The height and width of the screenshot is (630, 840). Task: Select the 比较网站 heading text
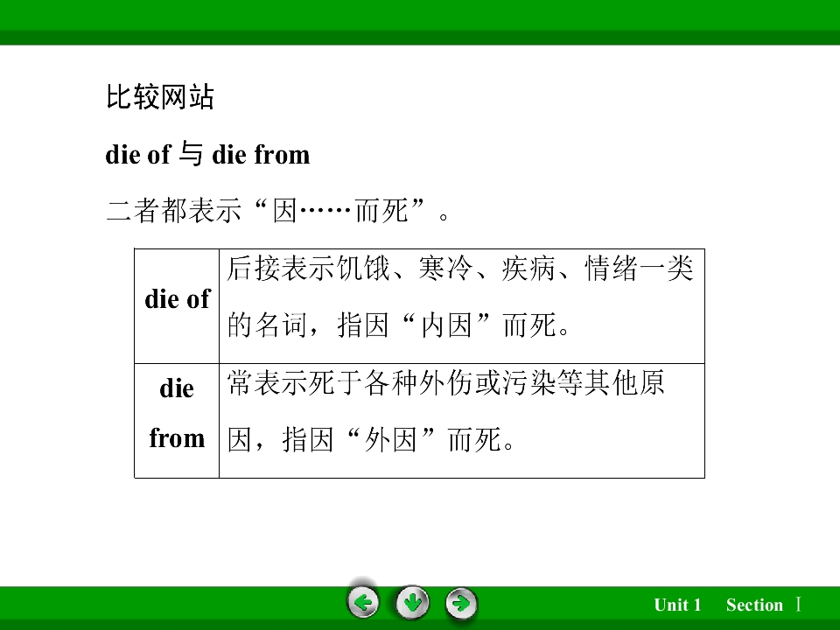[159, 97]
